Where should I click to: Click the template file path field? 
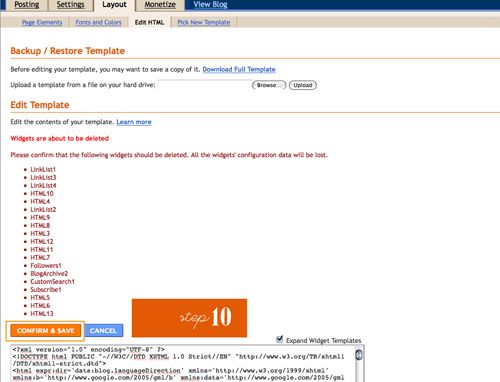click(x=205, y=85)
